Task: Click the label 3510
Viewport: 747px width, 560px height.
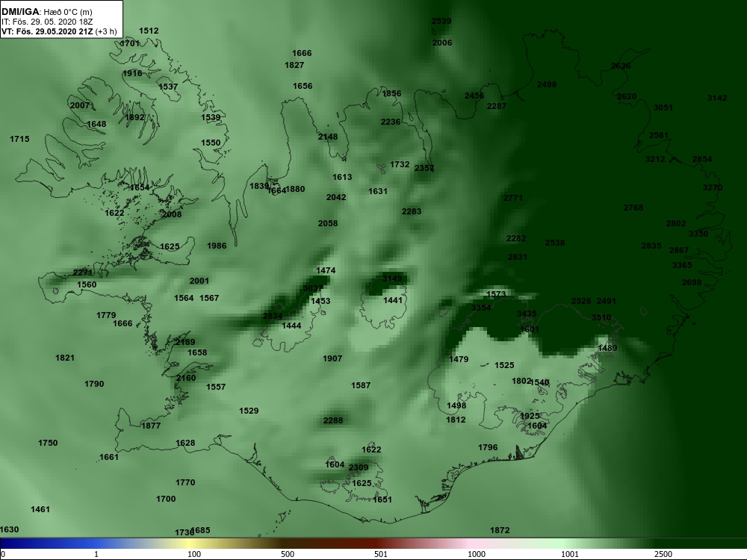Action: [601, 317]
